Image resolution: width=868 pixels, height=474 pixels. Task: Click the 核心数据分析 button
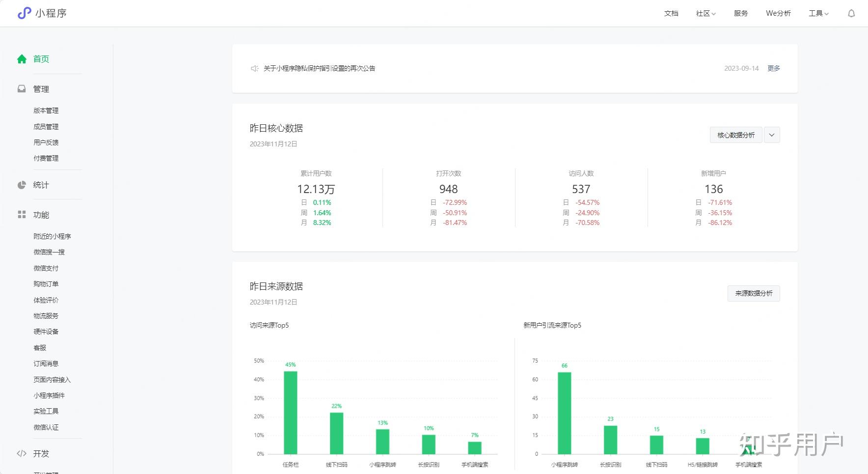736,135
